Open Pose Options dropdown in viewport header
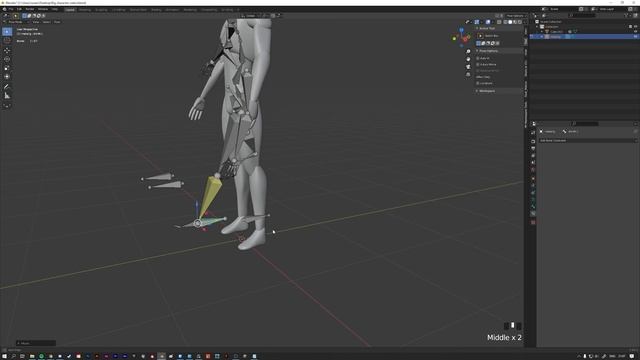640x360 pixels. pyautogui.click(x=516, y=16)
